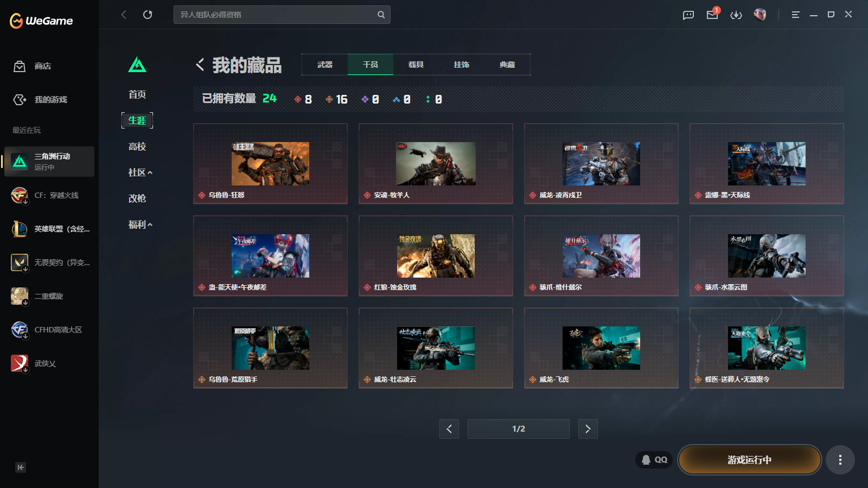Go back from 我的藏品
Screen dimensions: 868x488
[x=200, y=65]
